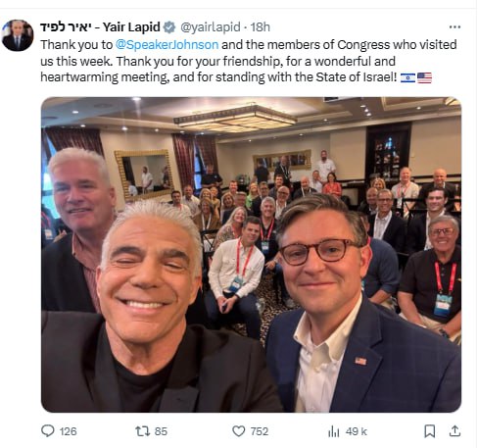Click the retweet arrows icon

[x=143, y=431]
